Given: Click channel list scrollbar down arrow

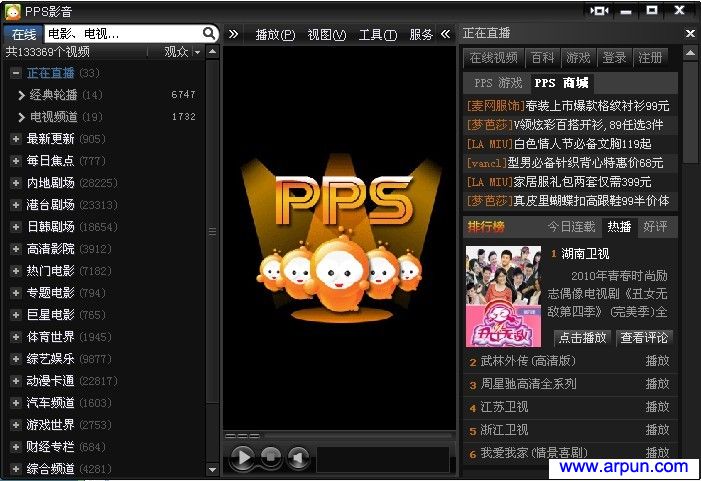Looking at the screenshot, I should point(213,470).
